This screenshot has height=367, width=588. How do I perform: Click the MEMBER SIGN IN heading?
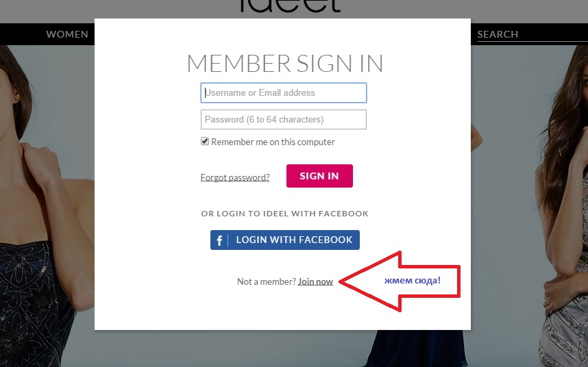pos(284,64)
